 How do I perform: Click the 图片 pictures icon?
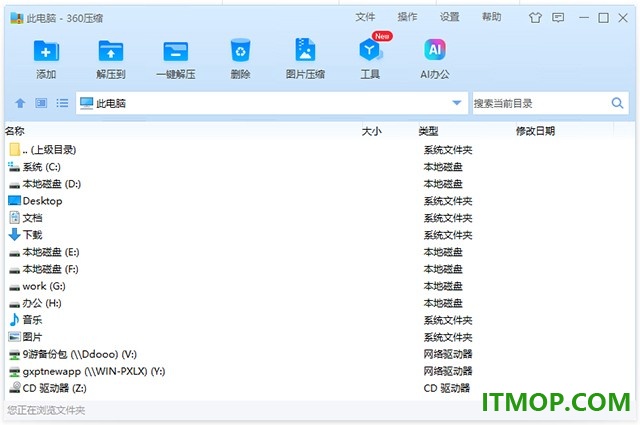point(14,337)
